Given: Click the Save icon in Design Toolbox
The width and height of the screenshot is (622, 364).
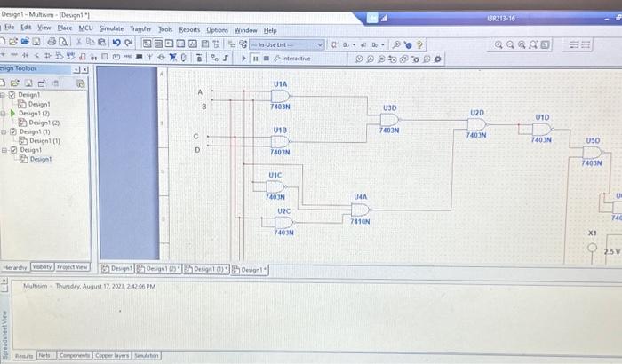Looking at the screenshot, I should (28, 83).
